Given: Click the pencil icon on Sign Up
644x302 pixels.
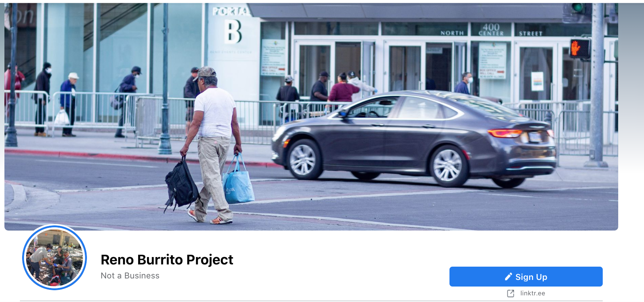Looking at the screenshot, I should coord(508,277).
